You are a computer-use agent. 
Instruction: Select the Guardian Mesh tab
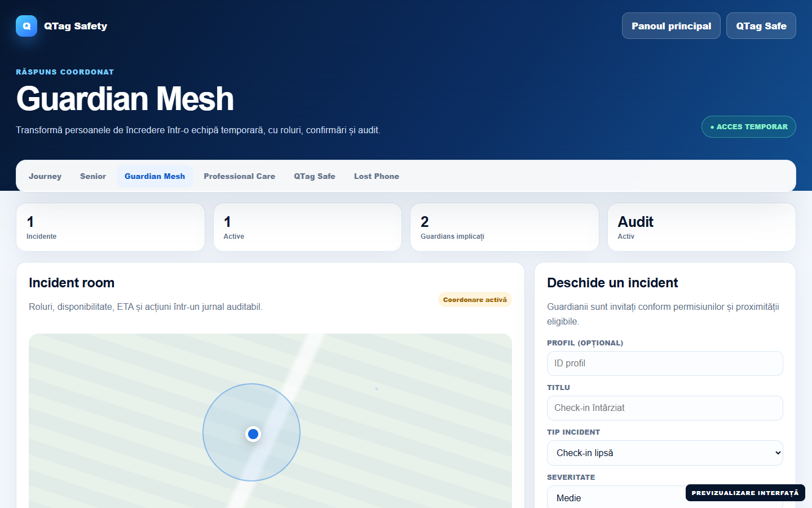point(155,176)
